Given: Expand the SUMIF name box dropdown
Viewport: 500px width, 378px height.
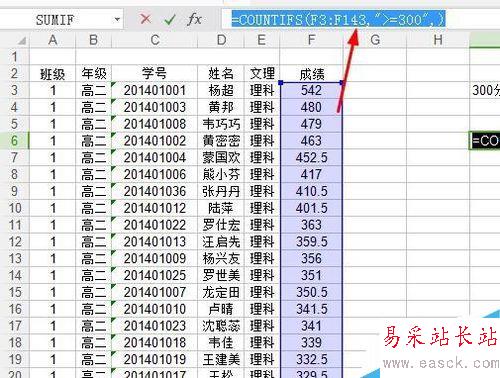Looking at the screenshot, I should click(x=117, y=20).
